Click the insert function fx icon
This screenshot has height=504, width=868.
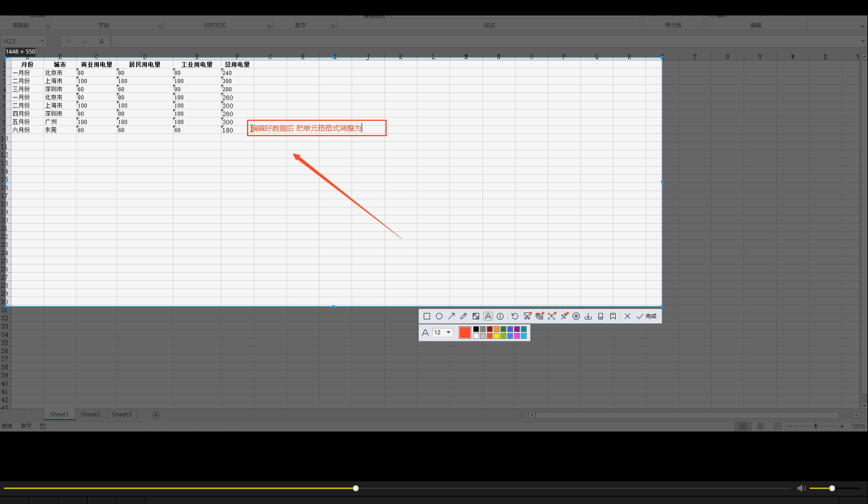click(101, 41)
